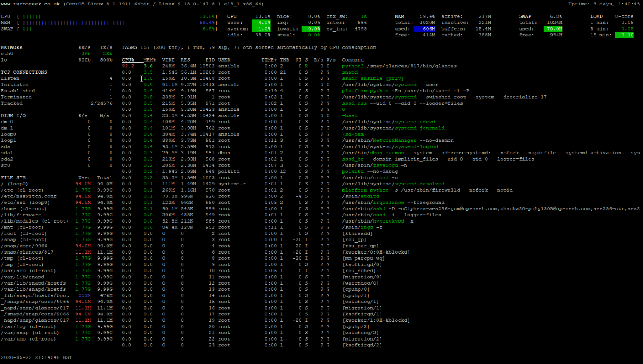
Task: Select the /sbin/auditd process
Action: click(x=361, y=196)
